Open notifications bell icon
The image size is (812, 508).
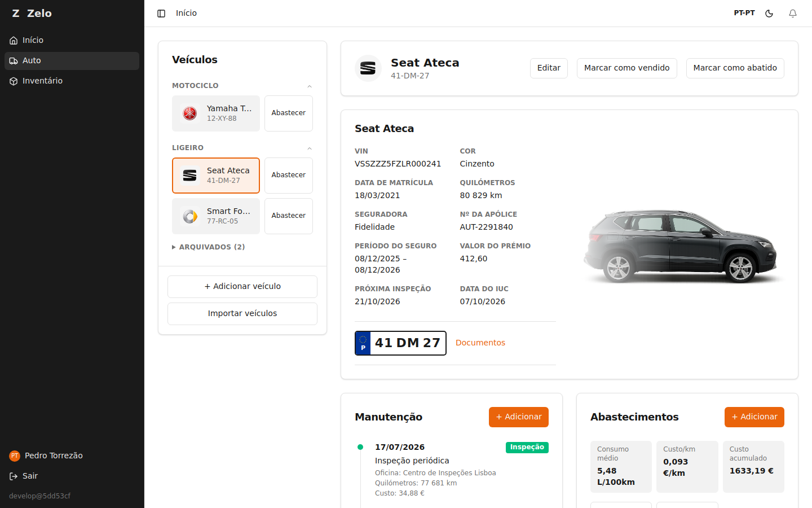tap(793, 14)
